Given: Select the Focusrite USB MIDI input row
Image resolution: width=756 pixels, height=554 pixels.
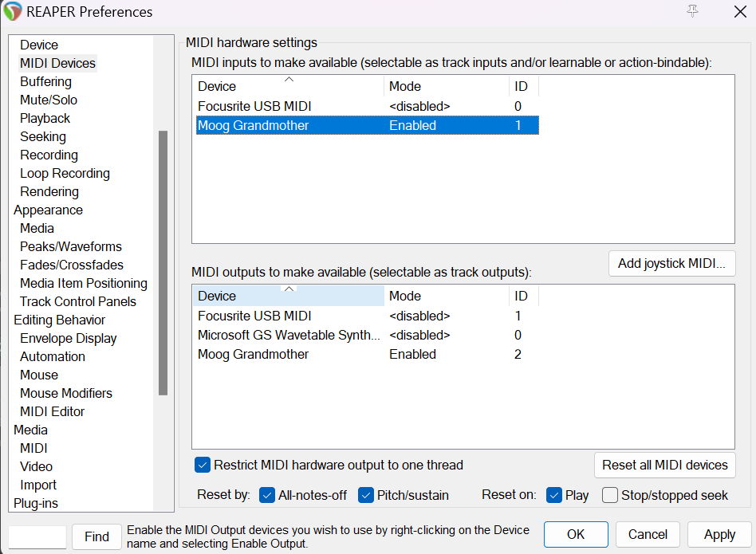Looking at the screenshot, I should [x=368, y=106].
